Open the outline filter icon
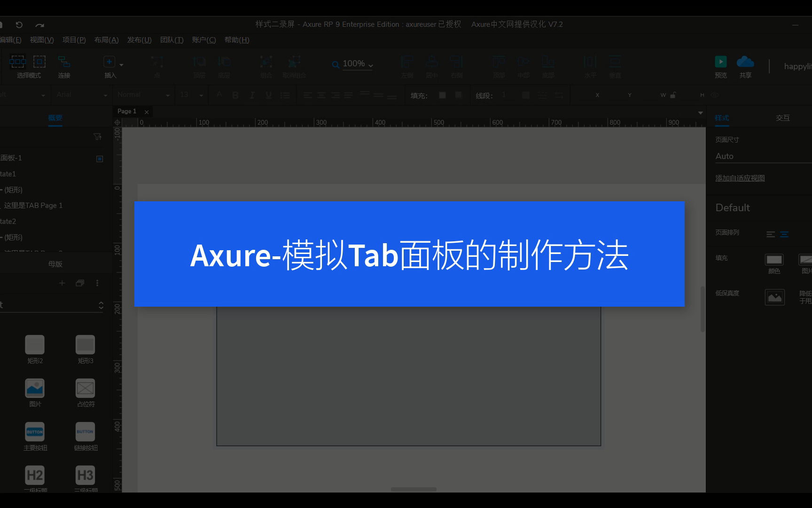This screenshot has width=812, height=508. point(97,136)
